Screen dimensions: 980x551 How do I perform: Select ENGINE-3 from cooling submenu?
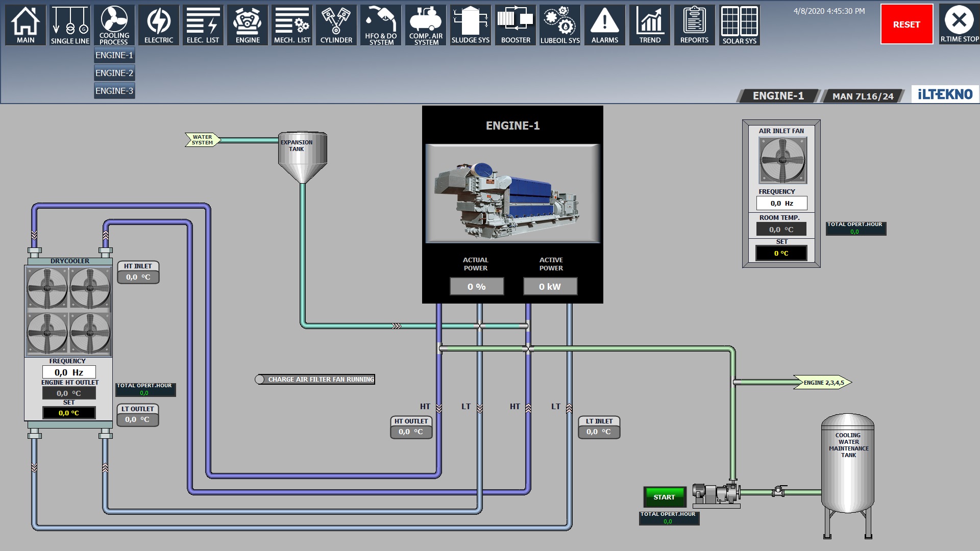pos(114,91)
